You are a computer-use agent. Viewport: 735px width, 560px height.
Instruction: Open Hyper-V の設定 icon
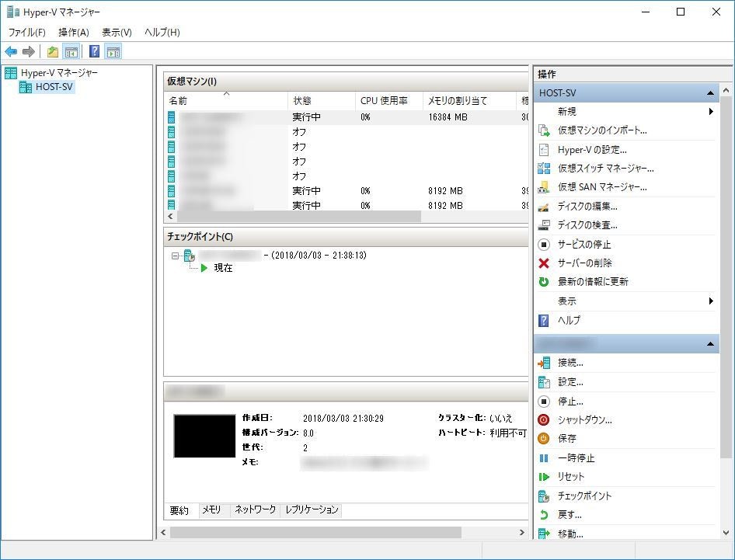(544, 149)
